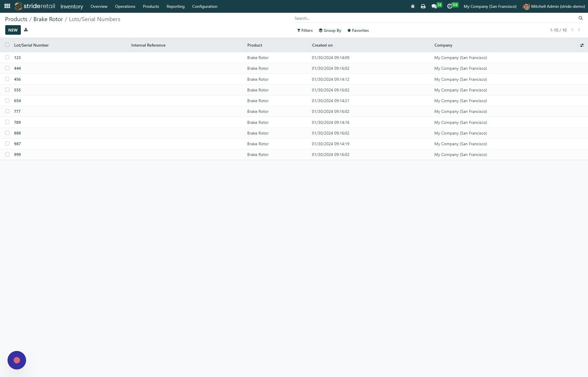Click the NEW button
This screenshot has height=377, width=588.
pos(13,30)
